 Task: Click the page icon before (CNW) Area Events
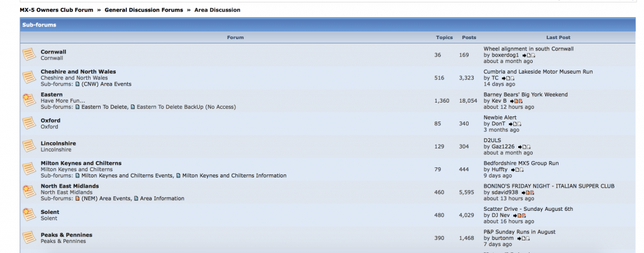pyautogui.click(x=77, y=84)
